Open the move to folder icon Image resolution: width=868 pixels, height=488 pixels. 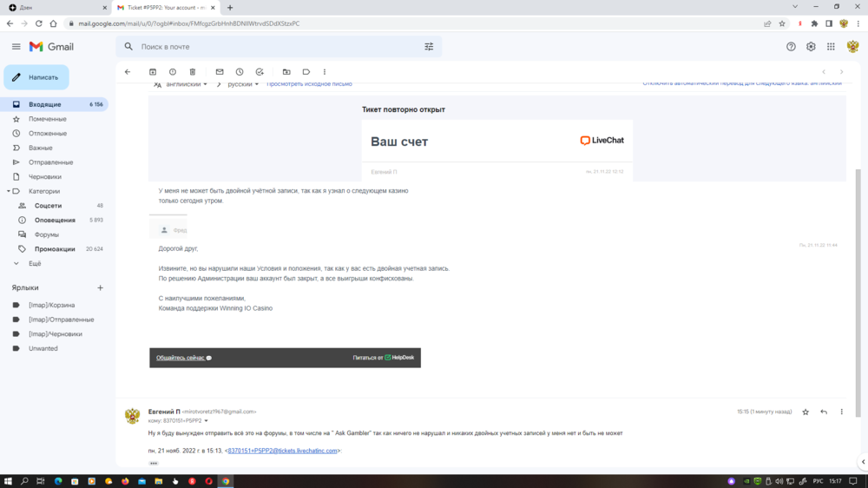(x=286, y=72)
